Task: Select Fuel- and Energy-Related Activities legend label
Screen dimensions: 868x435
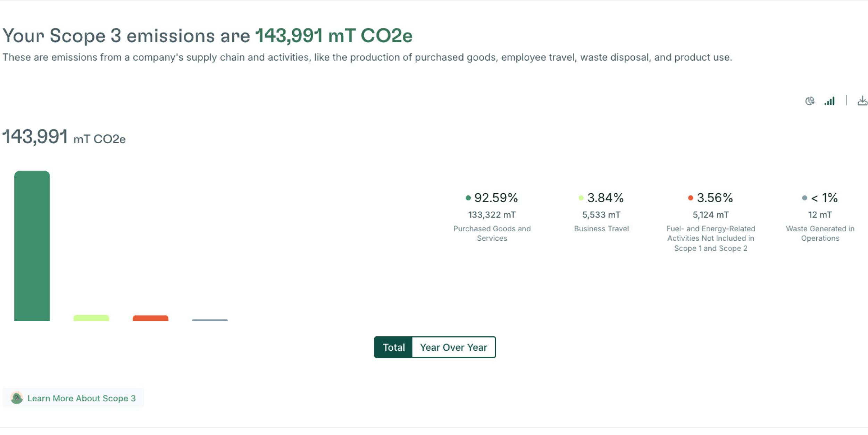Action: tap(711, 238)
